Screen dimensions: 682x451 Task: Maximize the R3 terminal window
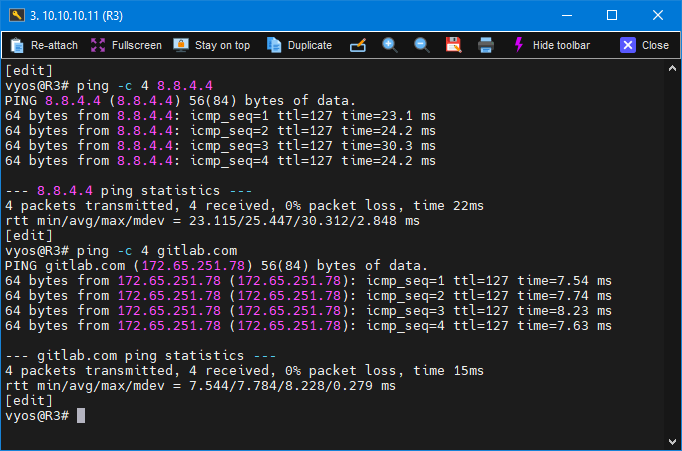(612, 15)
